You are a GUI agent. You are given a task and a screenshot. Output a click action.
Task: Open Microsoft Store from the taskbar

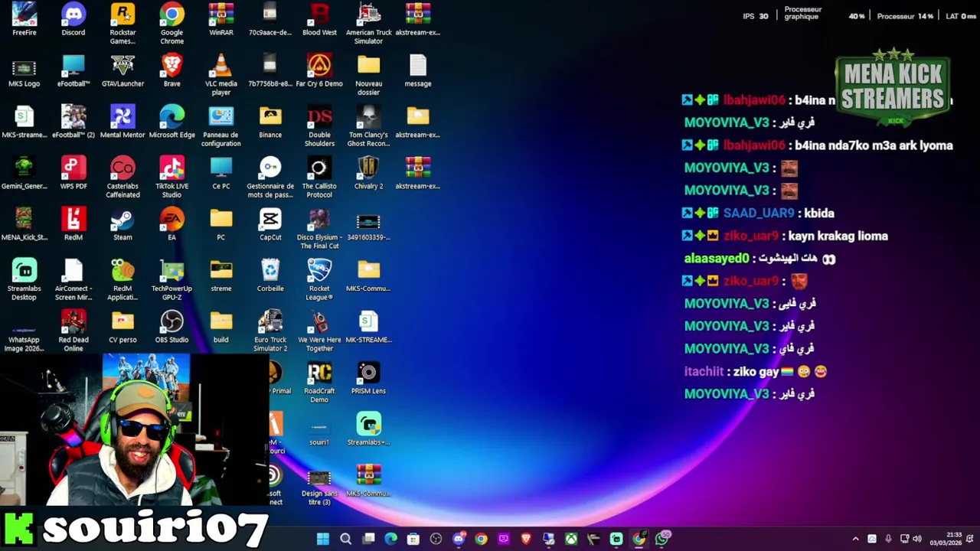[413, 539]
